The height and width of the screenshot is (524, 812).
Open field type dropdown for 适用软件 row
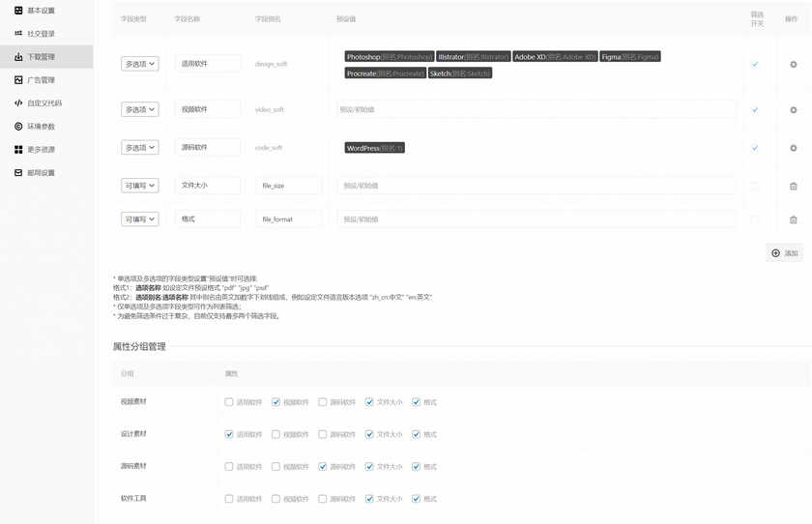139,65
